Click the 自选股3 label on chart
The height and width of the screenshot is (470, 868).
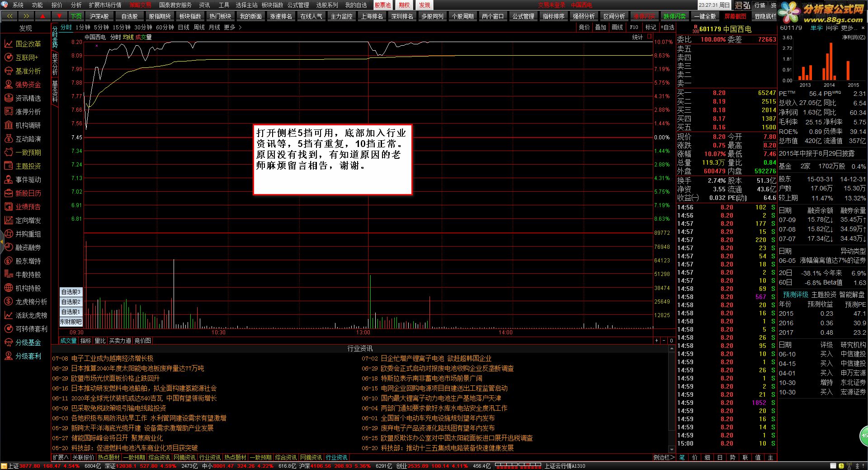point(71,292)
